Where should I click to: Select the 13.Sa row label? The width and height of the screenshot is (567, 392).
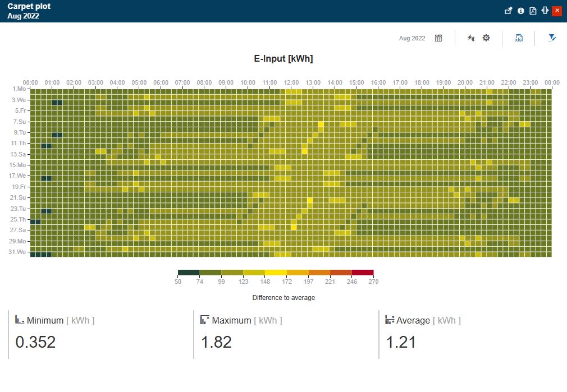tap(18, 154)
